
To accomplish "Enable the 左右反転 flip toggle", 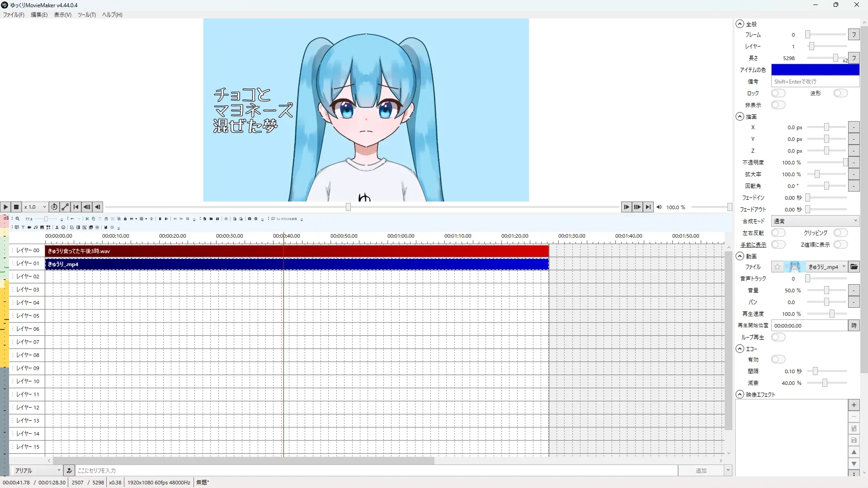I will coord(778,233).
